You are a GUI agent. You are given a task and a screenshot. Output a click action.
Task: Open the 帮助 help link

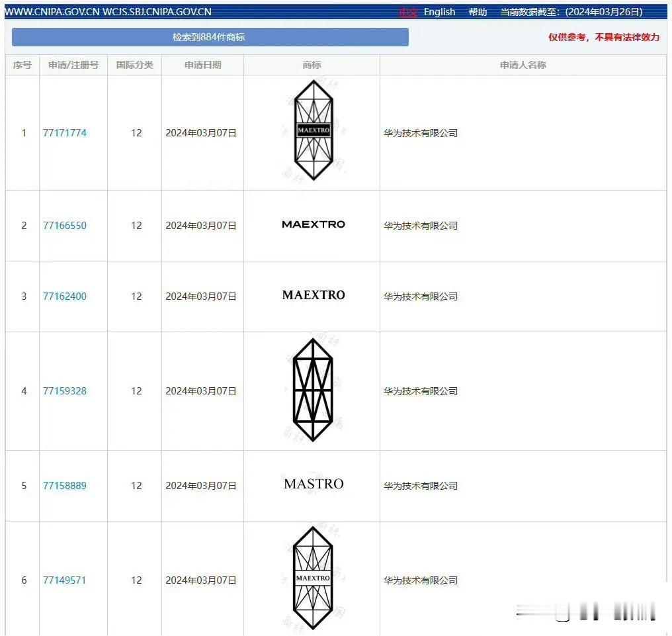478,12
